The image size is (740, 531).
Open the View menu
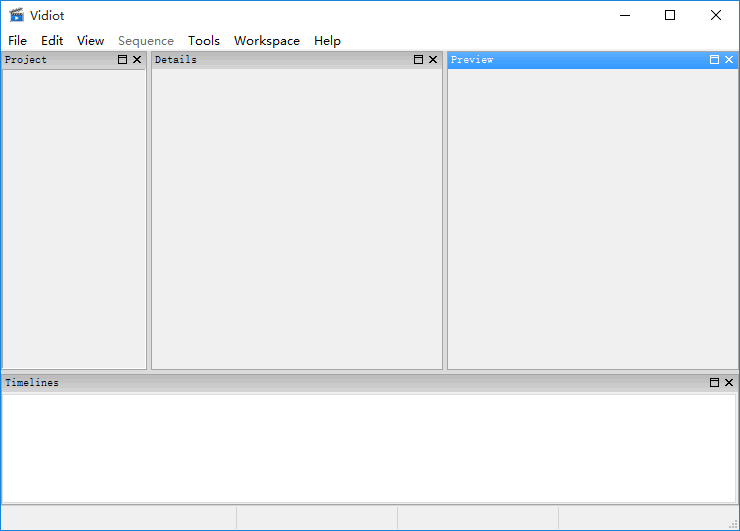pos(90,41)
